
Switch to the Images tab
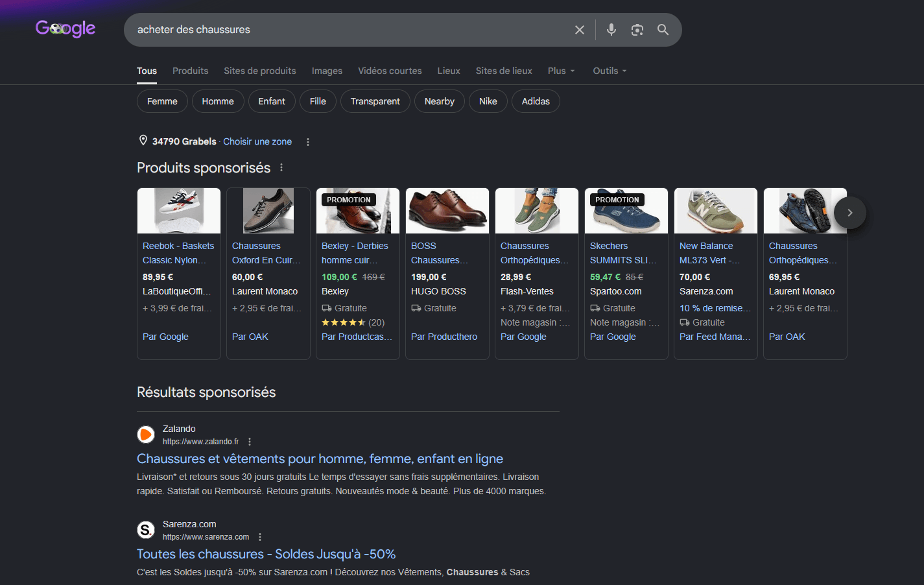(327, 71)
